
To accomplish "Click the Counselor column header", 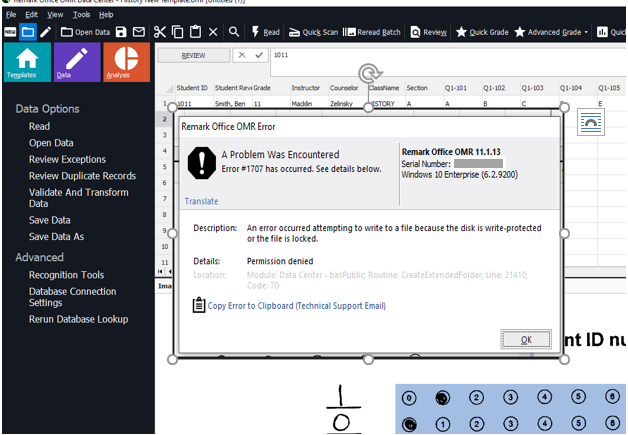I will [x=347, y=88].
